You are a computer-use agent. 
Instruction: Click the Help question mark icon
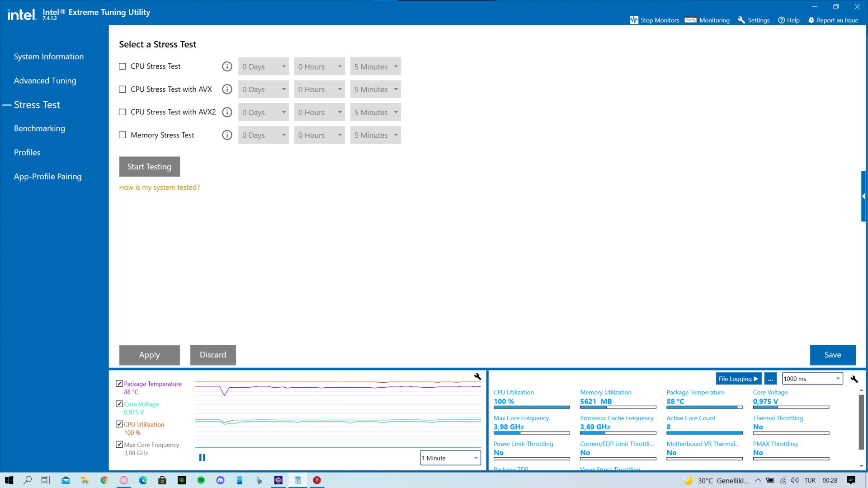tap(781, 20)
